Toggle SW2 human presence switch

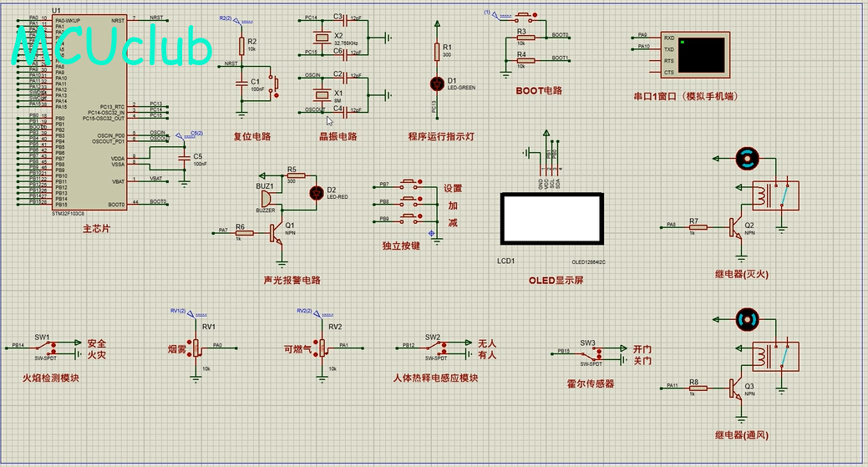click(436, 348)
